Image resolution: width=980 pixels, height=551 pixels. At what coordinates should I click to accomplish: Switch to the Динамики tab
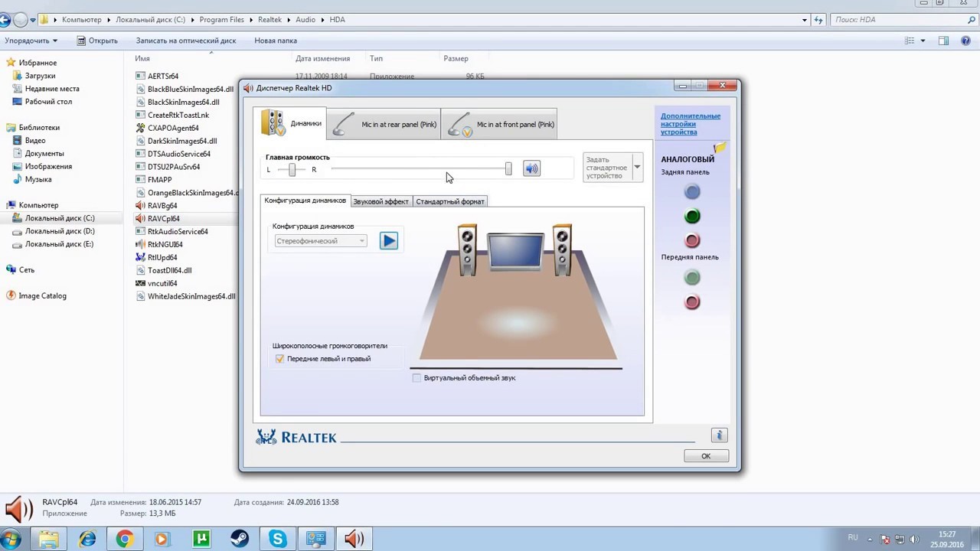pyautogui.click(x=291, y=123)
